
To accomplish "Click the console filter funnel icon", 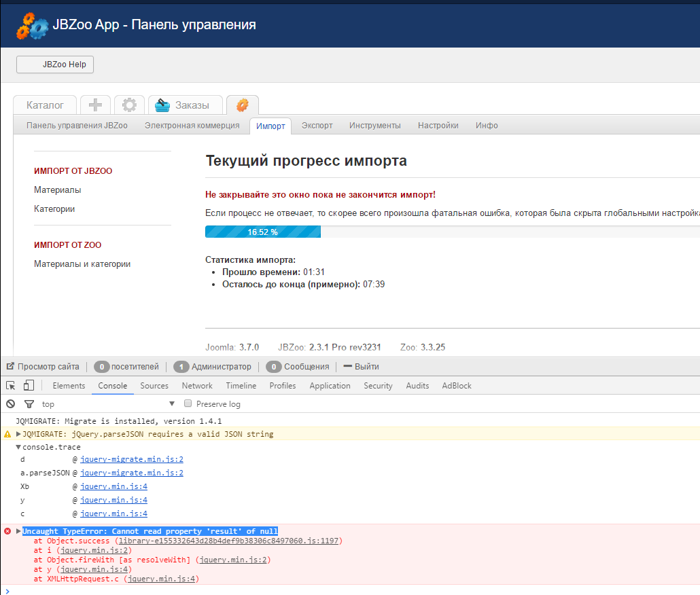I will pyautogui.click(x=29, y=404).
